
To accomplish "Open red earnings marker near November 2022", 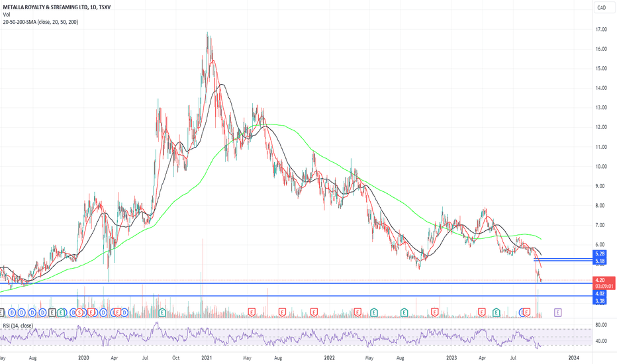I will pos(434,312).
